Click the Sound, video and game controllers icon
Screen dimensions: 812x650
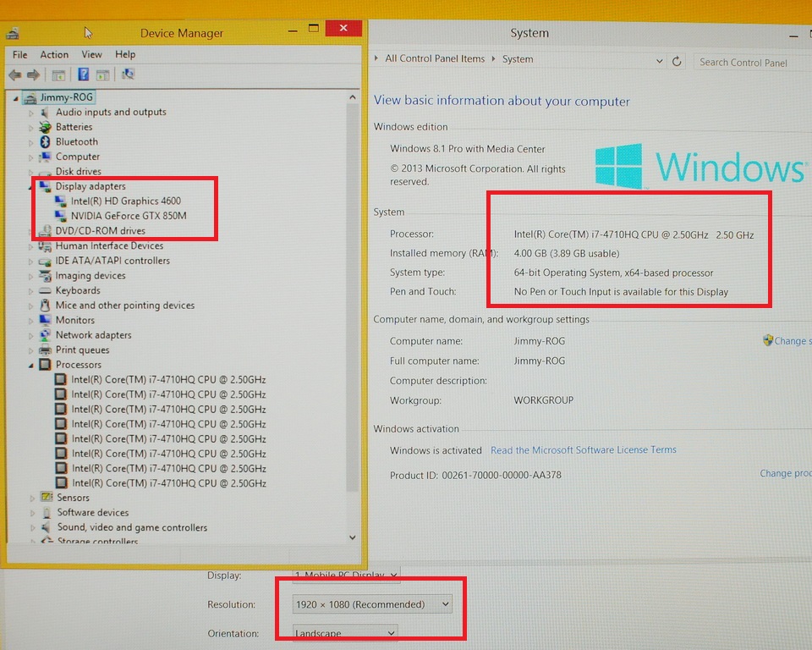[x=47, y=527]
